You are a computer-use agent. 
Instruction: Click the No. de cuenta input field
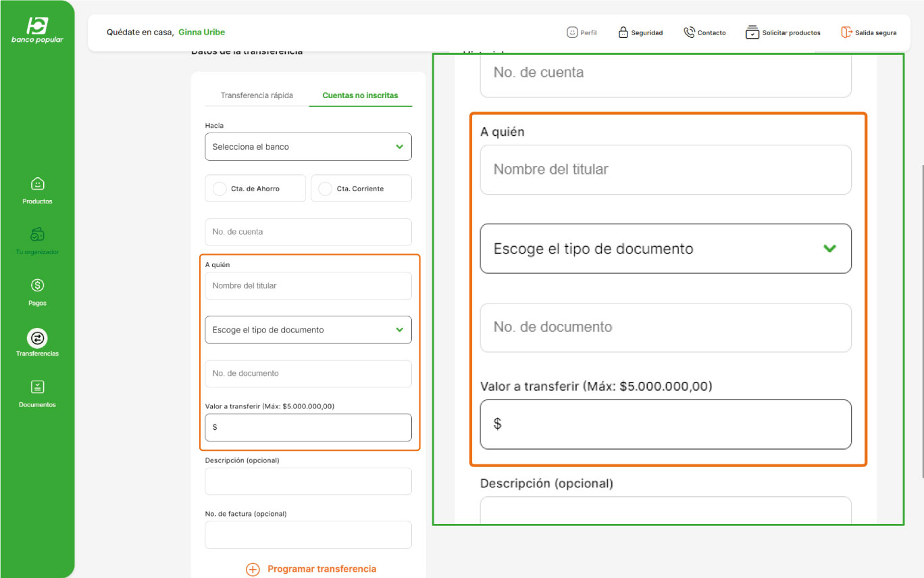(x=308, y=232)
